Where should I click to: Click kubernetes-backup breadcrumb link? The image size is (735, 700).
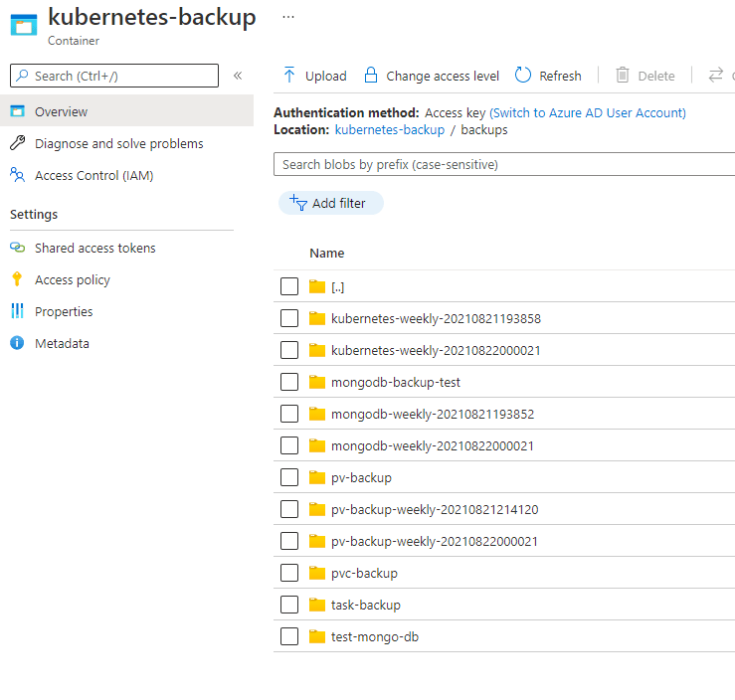point(390,130)
